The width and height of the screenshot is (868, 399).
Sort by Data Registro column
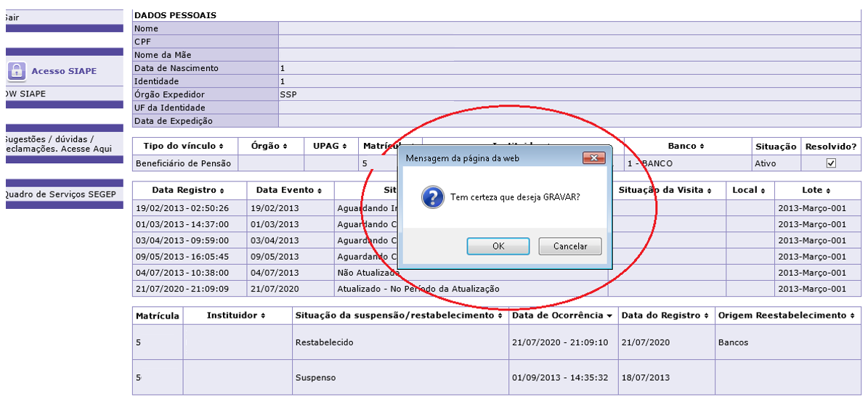click(x=188, y=190)
